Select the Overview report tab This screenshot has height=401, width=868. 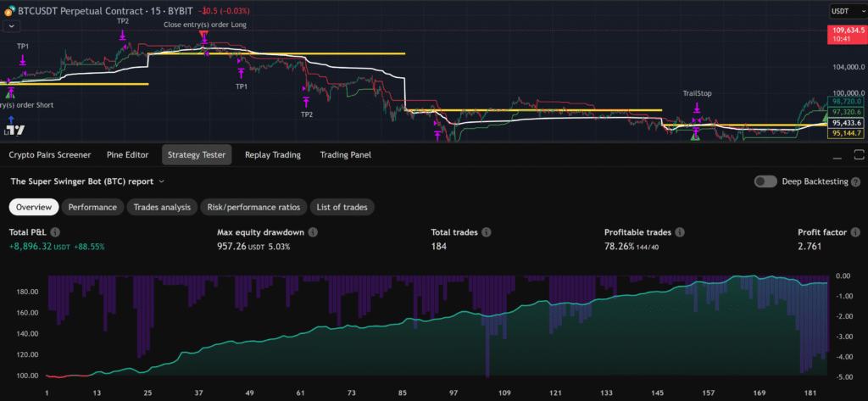pos(34,207)
